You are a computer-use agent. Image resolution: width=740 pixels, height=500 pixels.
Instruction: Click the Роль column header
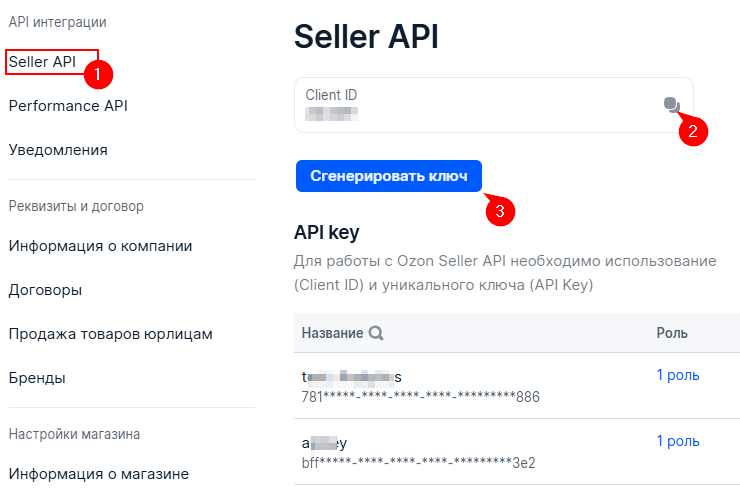point(672,333)
